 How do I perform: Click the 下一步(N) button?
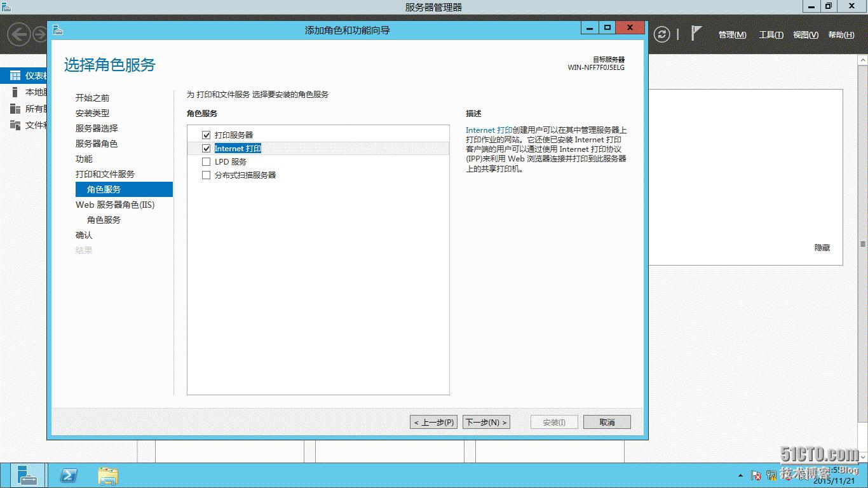(x=485, y=421)
